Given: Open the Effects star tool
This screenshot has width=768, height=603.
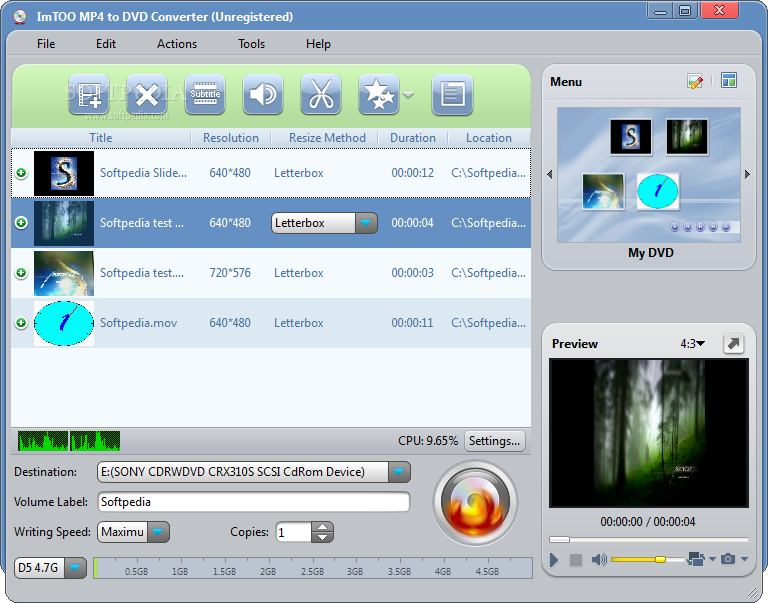Looking at the screenshot, I should click(x=379, y=95).
